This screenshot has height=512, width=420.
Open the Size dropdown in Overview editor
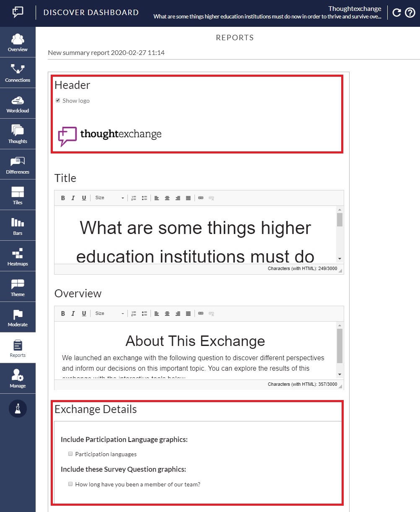pyautogui.click(x=109, y=314)
